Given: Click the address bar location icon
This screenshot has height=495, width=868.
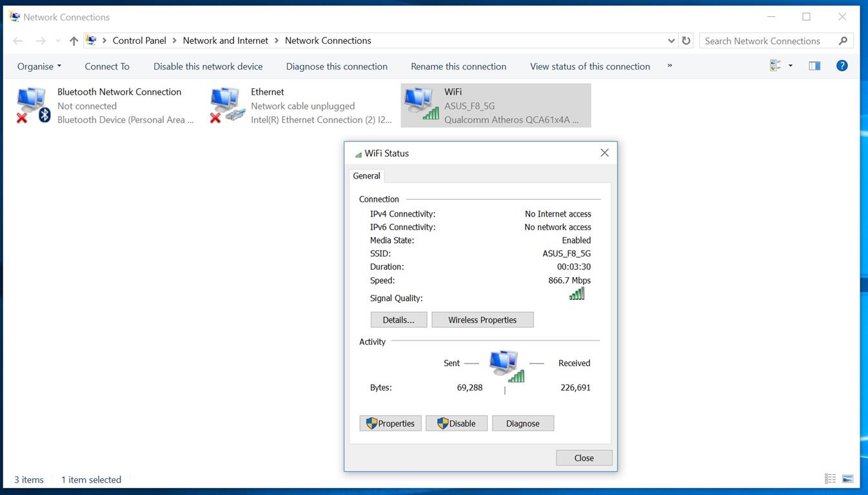Looking at the screenshot, I should (92, 41).
